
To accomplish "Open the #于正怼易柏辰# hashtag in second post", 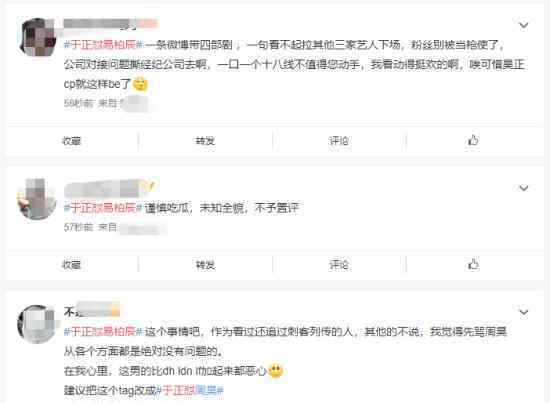I will 104,208.
